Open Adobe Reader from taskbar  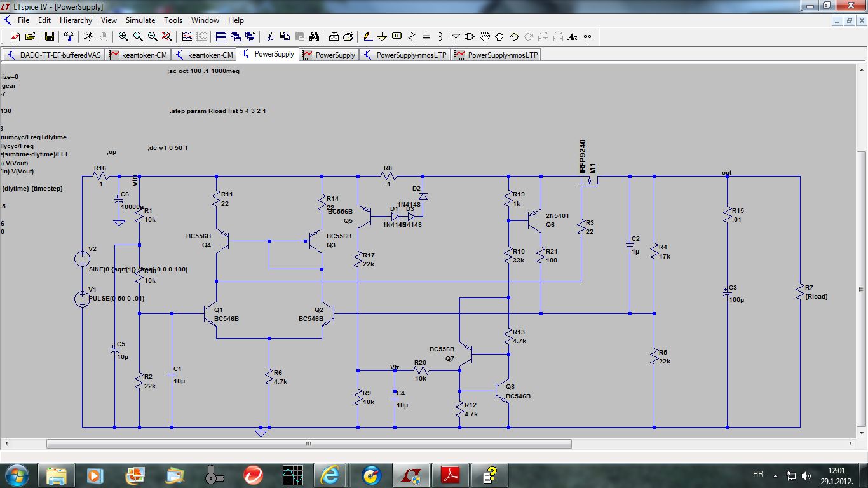[450, 475]
